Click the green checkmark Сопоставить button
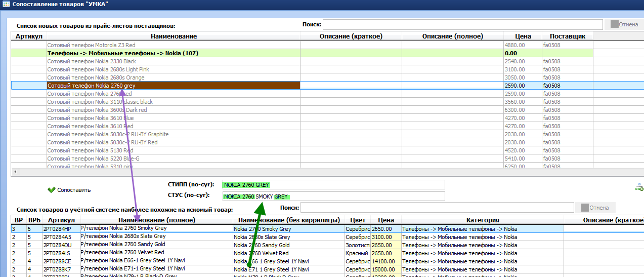 69,190
